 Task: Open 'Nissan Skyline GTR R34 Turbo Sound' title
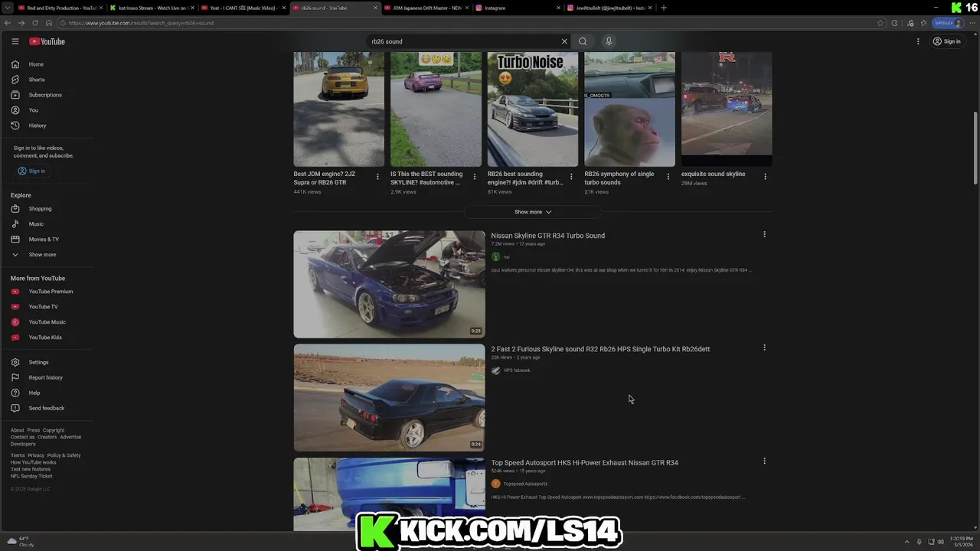(x=548, y=236)
